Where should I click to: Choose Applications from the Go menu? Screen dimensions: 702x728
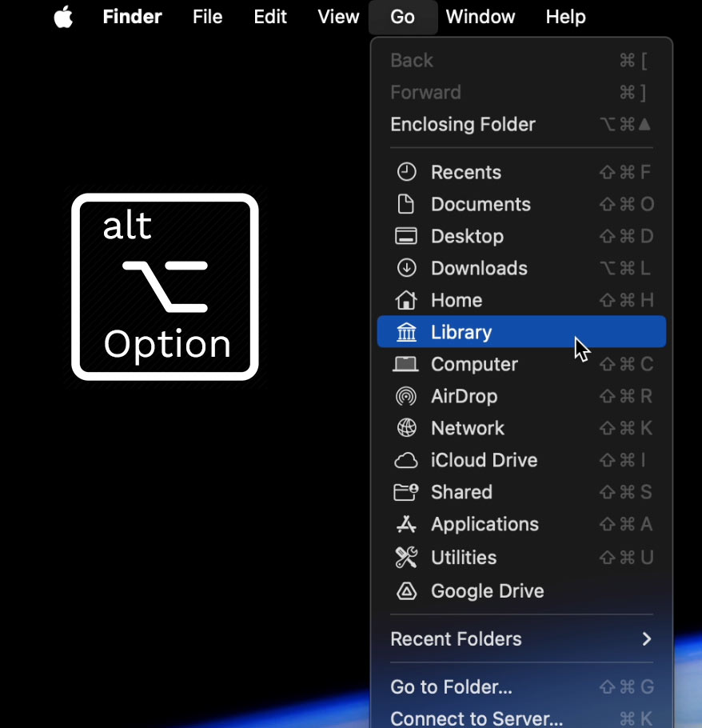click(x=485, y=524)
